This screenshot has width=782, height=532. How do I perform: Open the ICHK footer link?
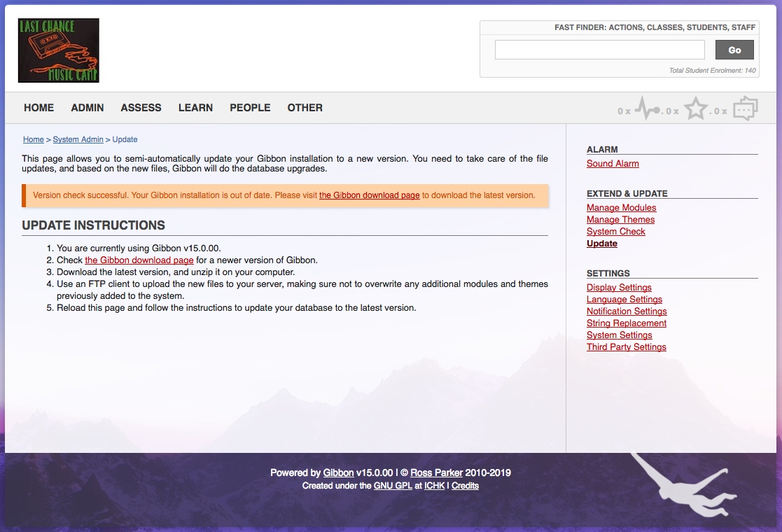(434, 486)
